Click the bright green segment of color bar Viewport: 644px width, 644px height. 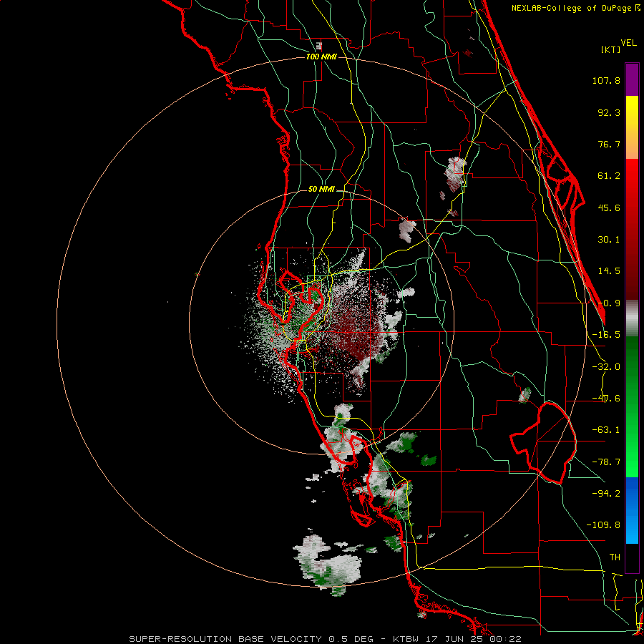point(632,406)
